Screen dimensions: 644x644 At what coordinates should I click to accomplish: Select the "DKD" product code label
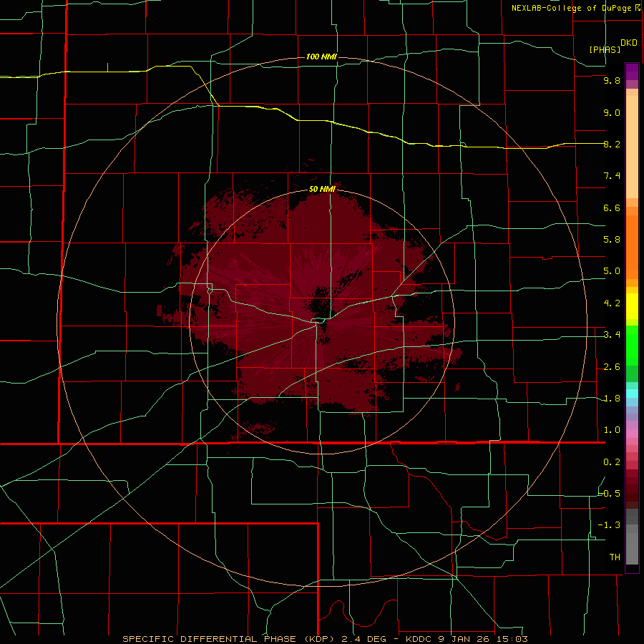pyautogui.click(x=629, y=43)
